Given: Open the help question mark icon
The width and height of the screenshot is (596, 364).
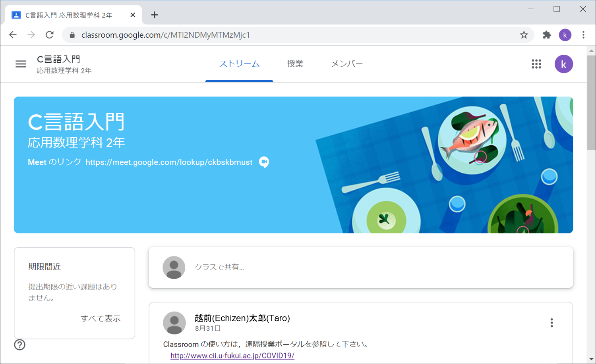Looking at the screenshot, I should click(19, 345).
